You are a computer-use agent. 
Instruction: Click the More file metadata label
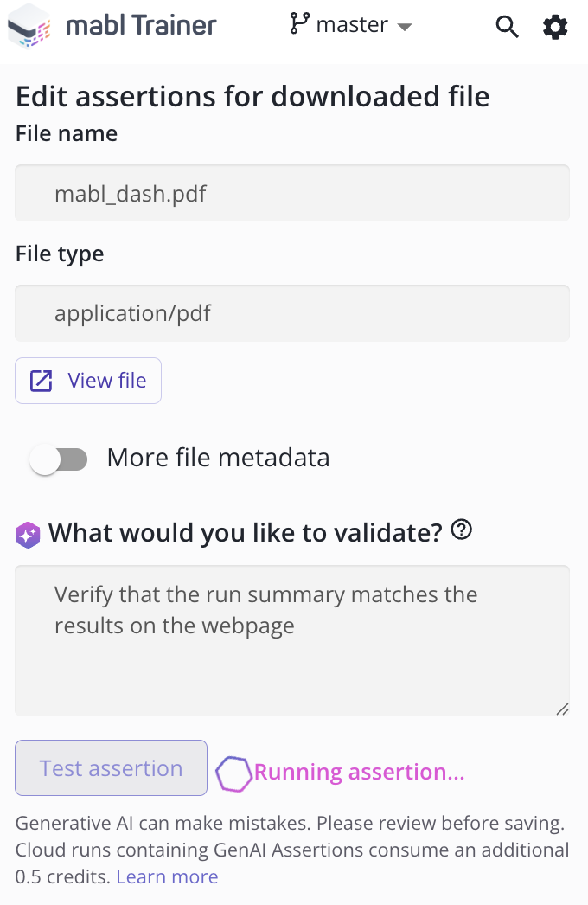coord(218,458)
